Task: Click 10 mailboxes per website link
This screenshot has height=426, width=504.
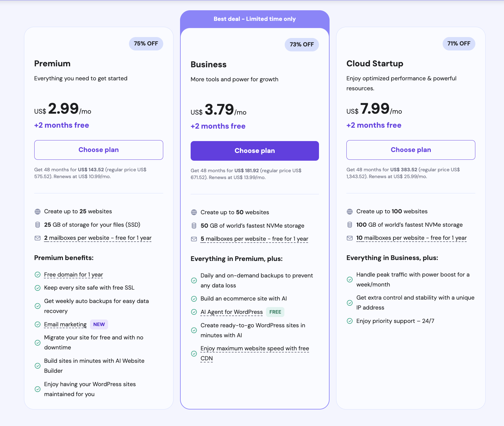Action: (411, 238)
